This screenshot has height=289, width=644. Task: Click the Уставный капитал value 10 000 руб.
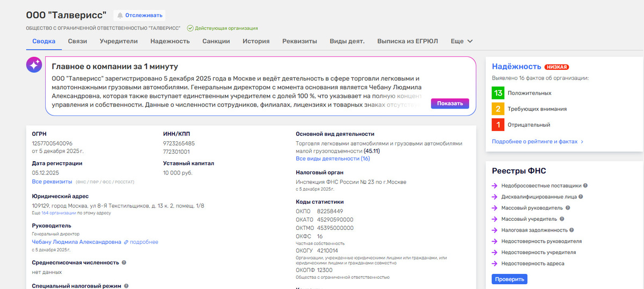click(178, 173)
